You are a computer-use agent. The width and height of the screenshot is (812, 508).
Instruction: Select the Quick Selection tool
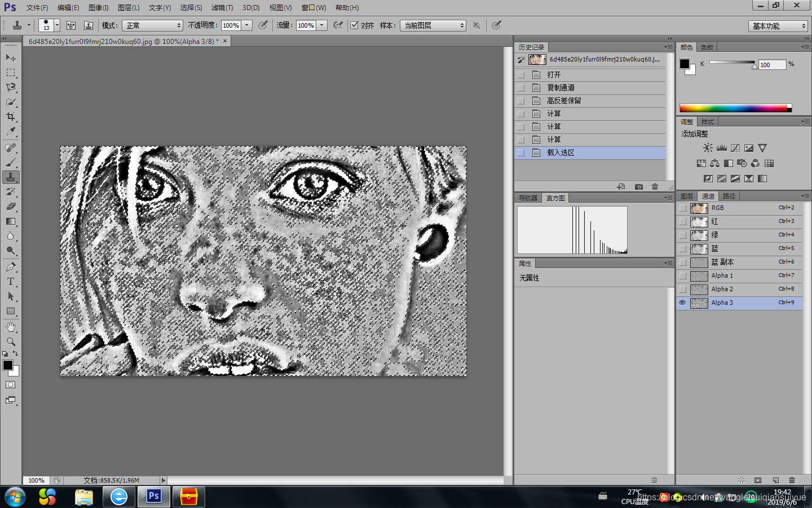(11, 102)
